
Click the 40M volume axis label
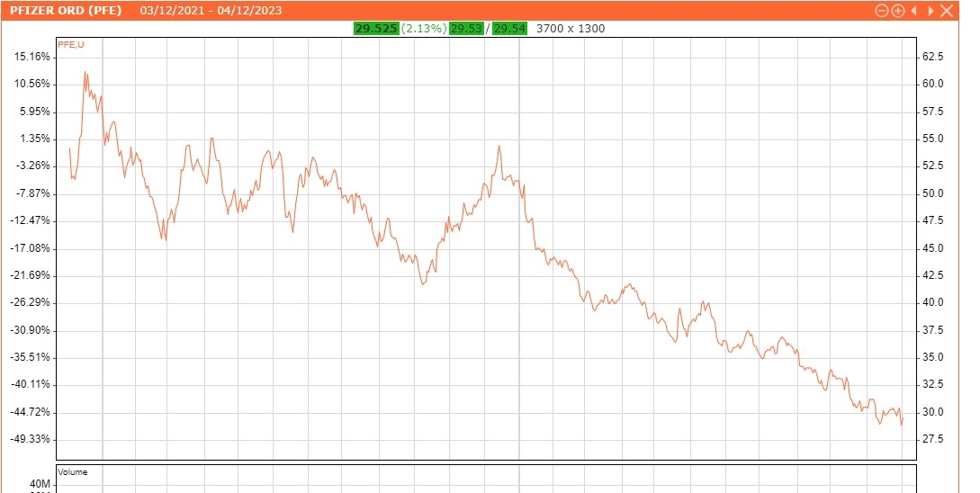pyautogui.click(x=40, y=483)
